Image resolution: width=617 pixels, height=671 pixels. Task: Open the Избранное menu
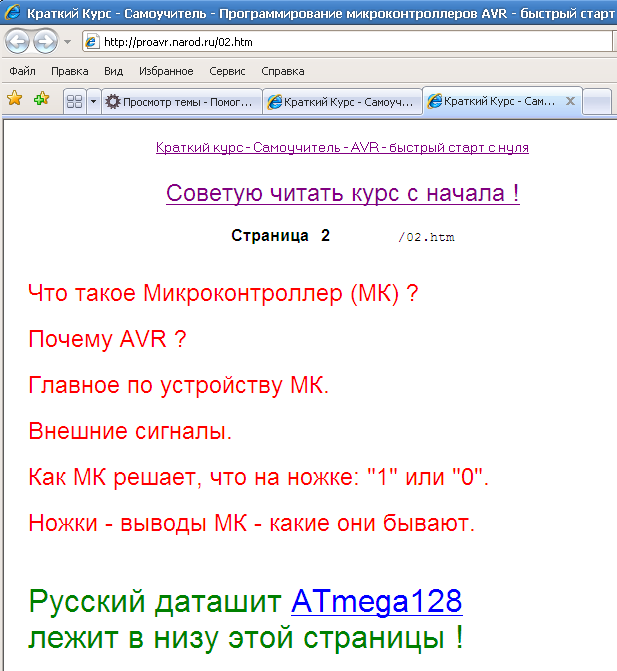coord(166,71)
